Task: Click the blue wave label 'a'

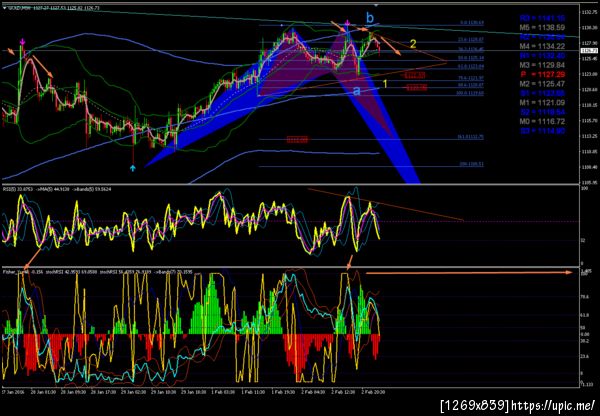Action: (x=356, y=91)
